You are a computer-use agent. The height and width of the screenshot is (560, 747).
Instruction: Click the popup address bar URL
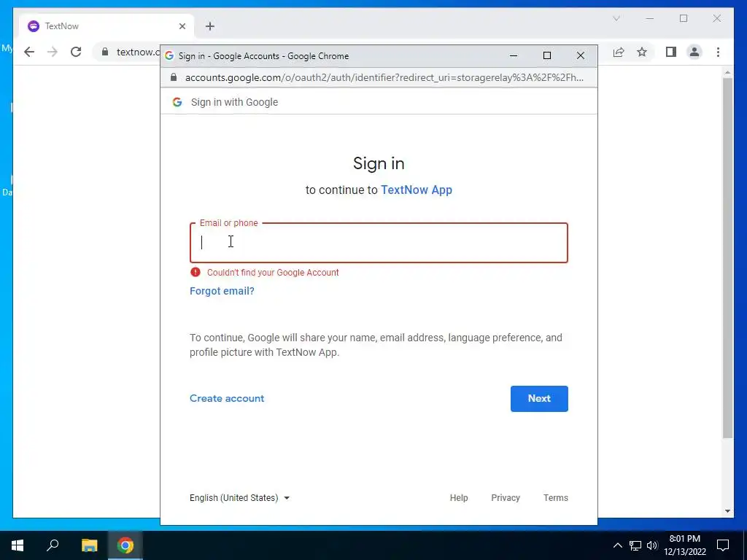pos(384,77)
